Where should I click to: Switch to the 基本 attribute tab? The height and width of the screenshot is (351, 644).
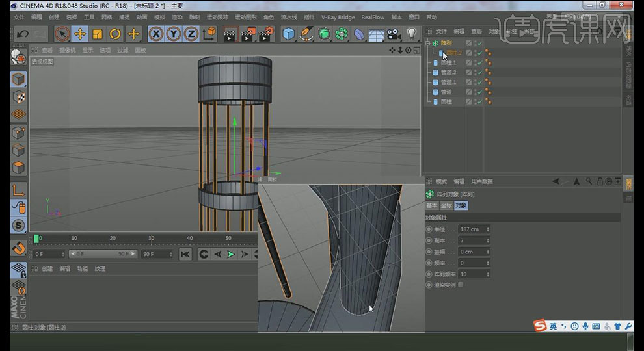click(x=432, y=205)
